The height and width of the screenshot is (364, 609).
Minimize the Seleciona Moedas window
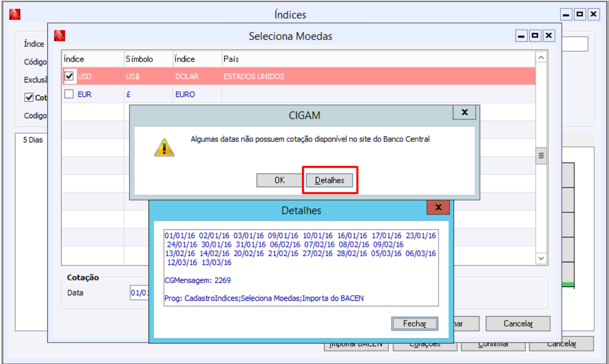pos(521,36)
